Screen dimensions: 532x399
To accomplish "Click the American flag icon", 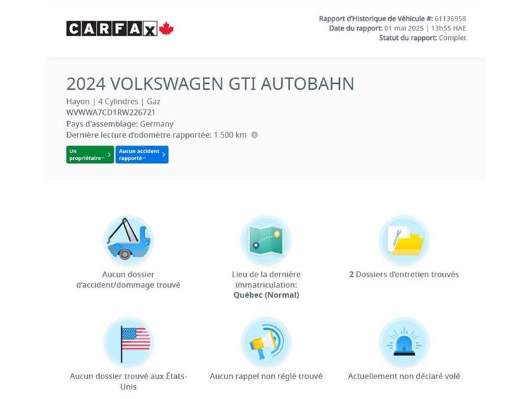I will 128,342.
